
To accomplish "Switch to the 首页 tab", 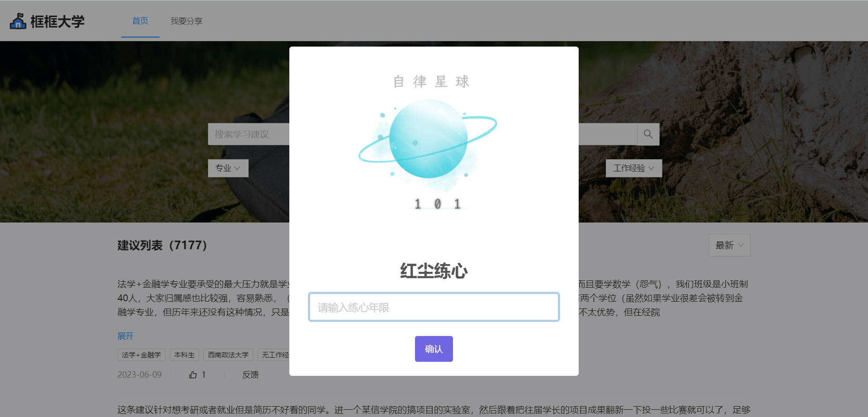I will pos(140,21).
